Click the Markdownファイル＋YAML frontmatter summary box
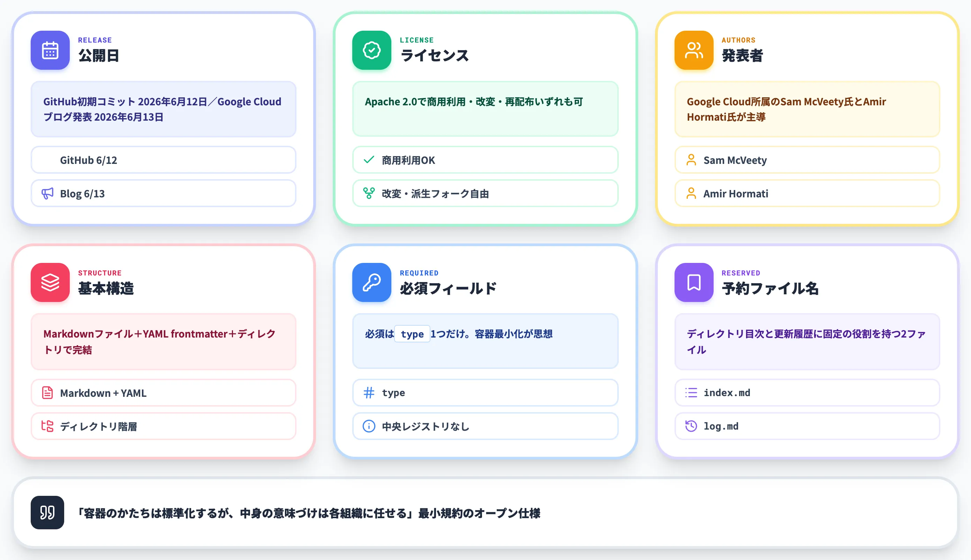The height and width of the screenshot is (560, 971). (x=164, y=341)
